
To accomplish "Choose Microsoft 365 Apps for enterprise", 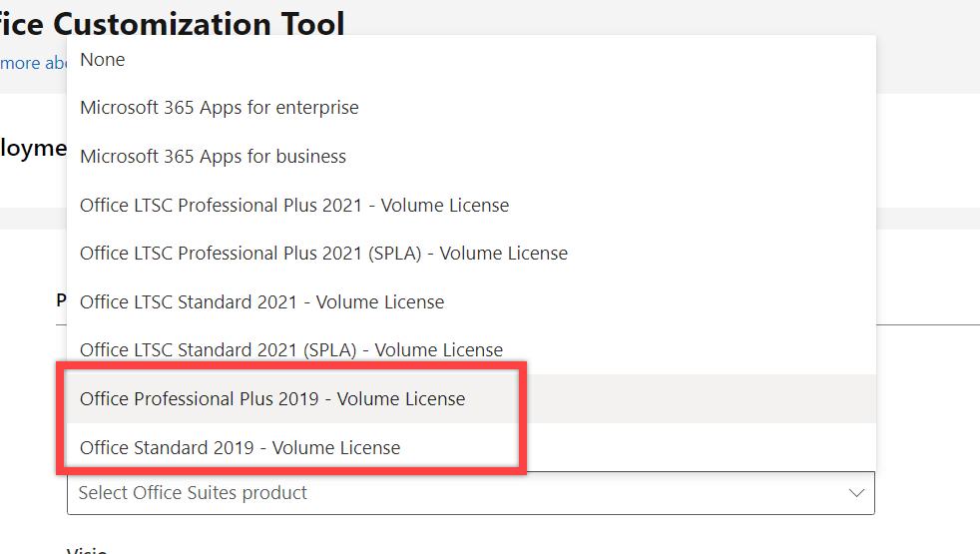I will point(471,108).
